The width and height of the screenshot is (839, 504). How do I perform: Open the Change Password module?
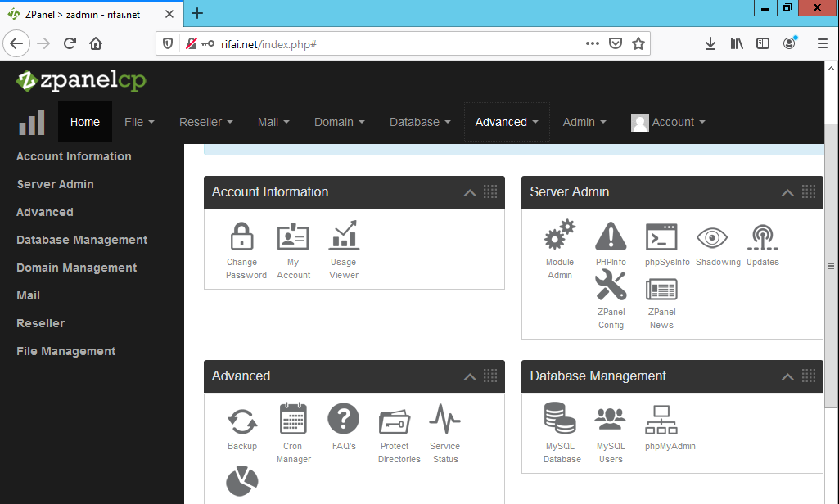tap(241, 236)
